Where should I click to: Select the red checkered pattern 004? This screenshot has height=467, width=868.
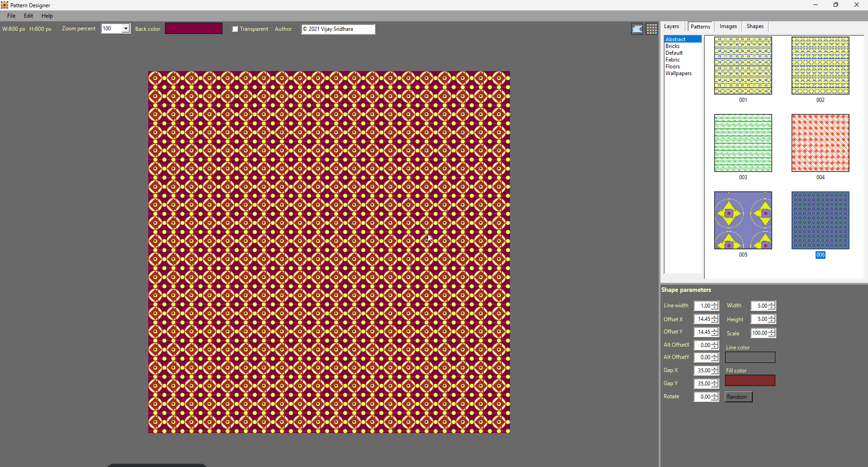820,143
